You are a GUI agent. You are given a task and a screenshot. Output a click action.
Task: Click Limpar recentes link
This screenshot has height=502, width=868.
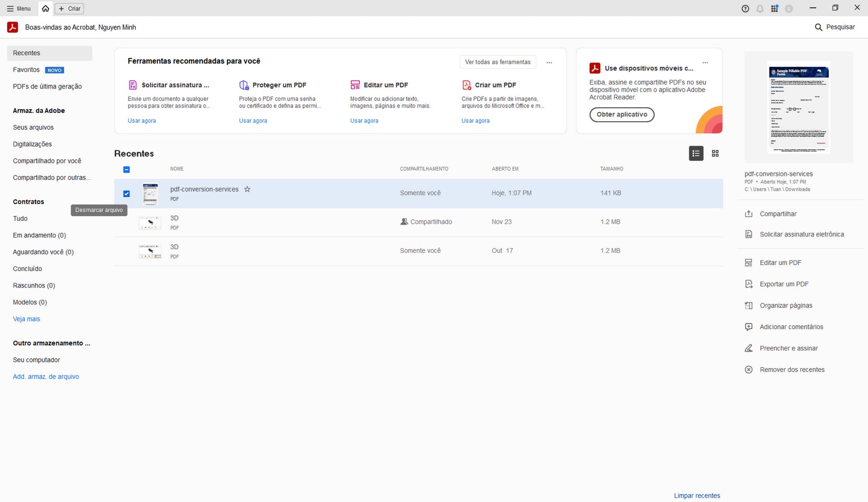pos(697,496)
